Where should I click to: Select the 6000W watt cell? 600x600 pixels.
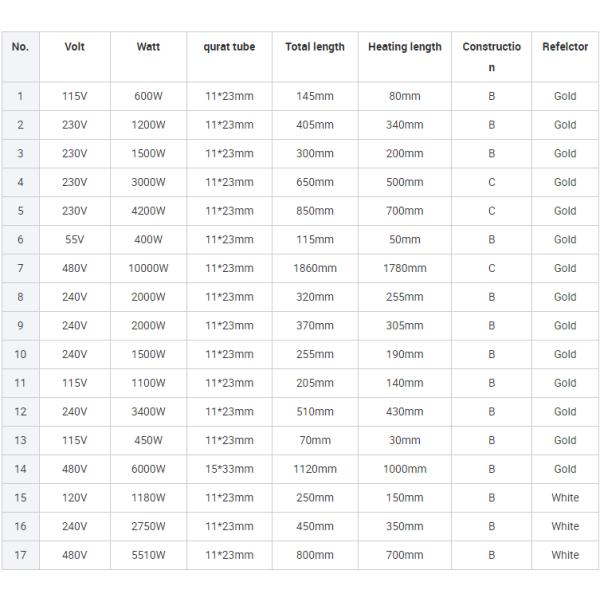click(148, 469)
